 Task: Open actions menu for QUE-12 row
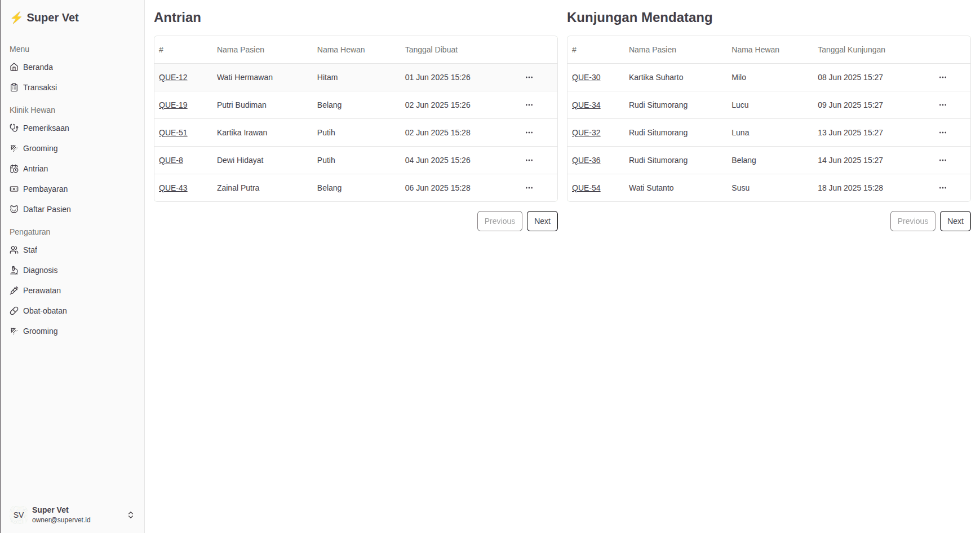click(529, 77)
